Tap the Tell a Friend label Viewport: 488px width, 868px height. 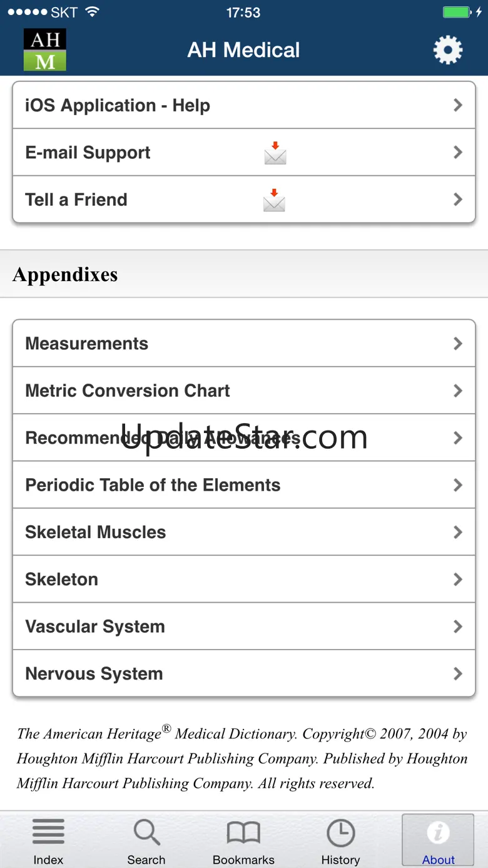(x=76, y=200)
